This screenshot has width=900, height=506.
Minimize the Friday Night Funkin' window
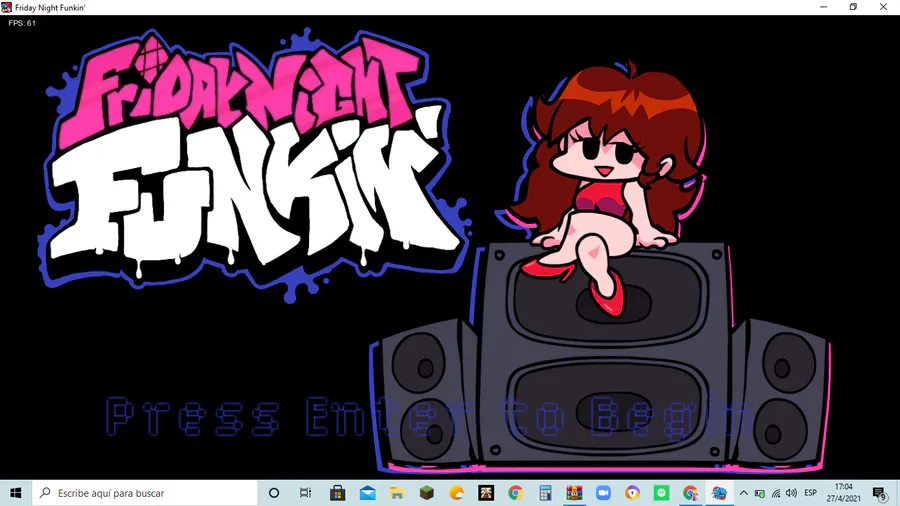(824, 7)
